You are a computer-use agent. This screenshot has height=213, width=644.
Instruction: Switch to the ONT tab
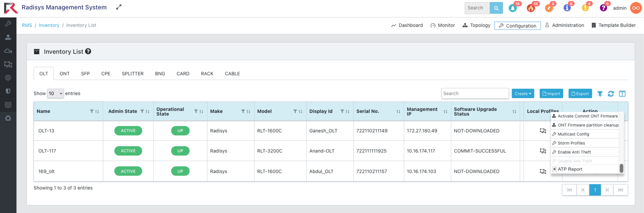pyautogui.click(x=64, y=74)
